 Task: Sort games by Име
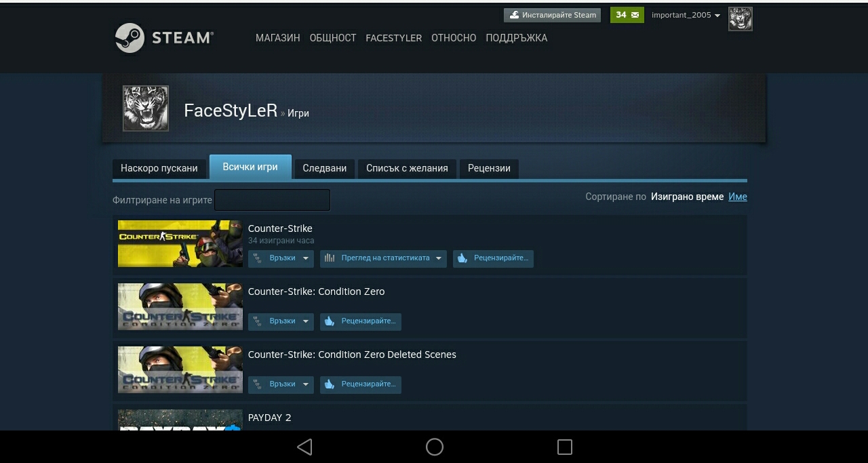coord(738,197)
